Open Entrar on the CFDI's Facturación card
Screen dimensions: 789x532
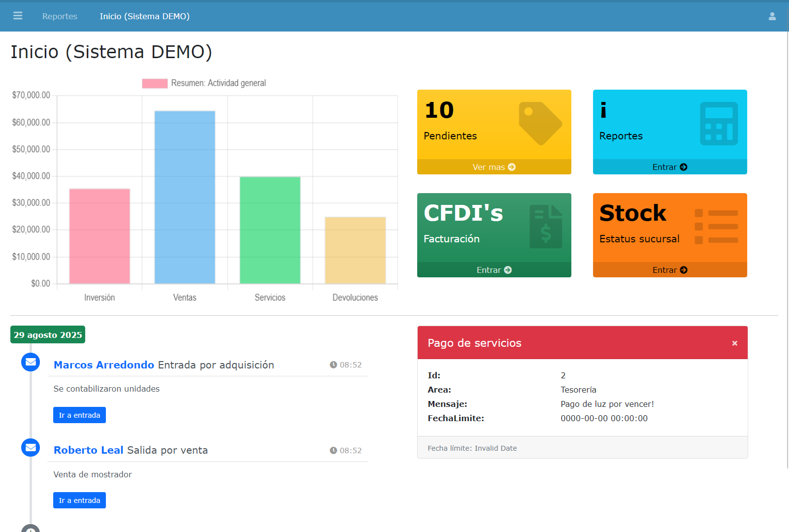pos(493,269)
